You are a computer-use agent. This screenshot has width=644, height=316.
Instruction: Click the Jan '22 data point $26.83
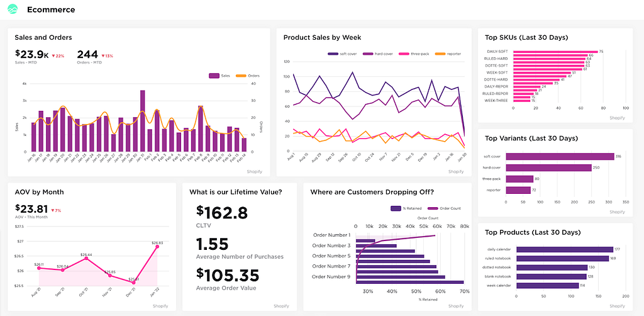pyautogui.click(x=157, y=246)
